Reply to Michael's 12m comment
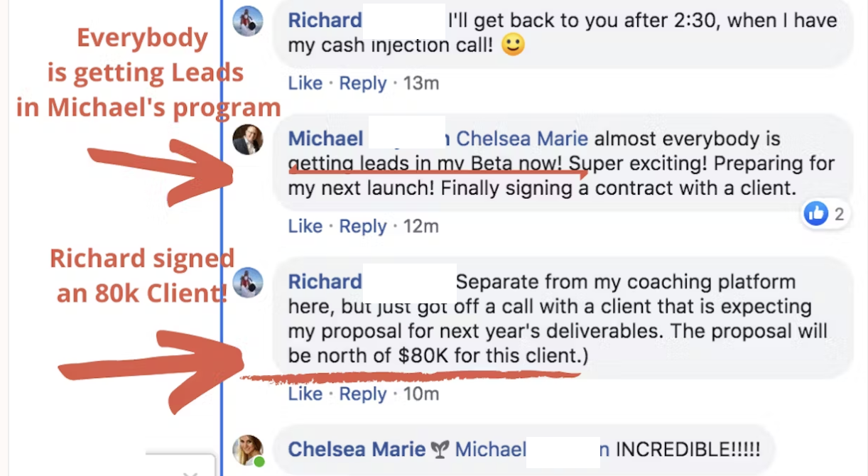Viewport: 868px width, 476px height. (362, 226)
